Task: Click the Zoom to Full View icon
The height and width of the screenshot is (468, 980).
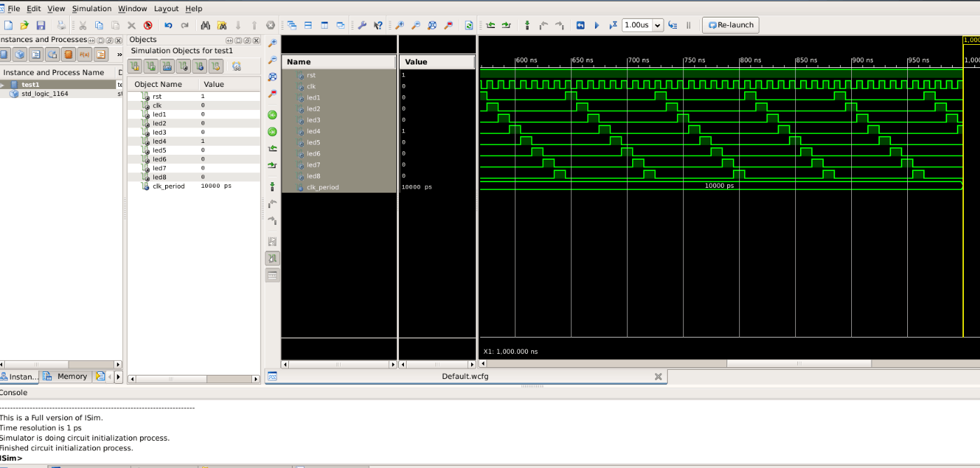Action: pyautogui.click(x=272, y=77)
